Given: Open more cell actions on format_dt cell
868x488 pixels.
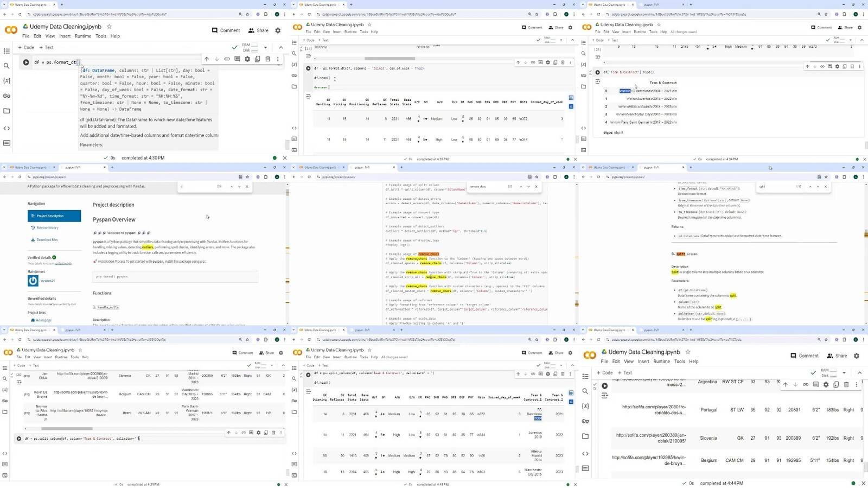Looking at the screenshot, I should [x=278, y=59].
